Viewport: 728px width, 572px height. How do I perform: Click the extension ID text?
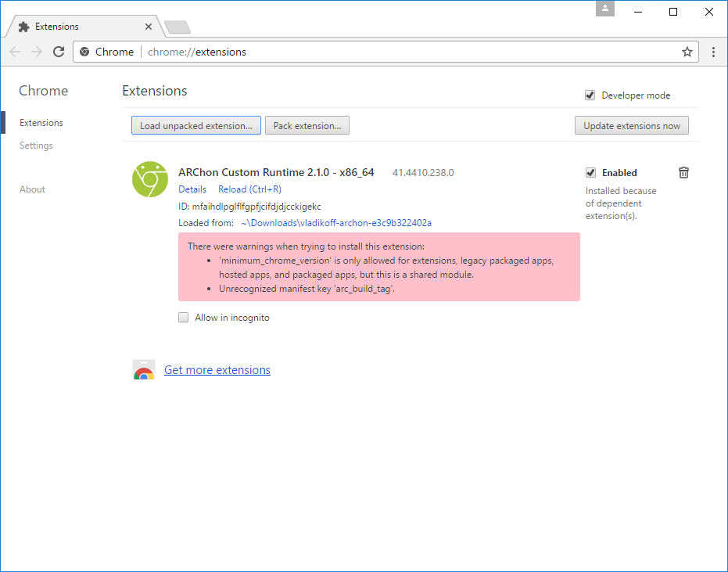point(249,207)
